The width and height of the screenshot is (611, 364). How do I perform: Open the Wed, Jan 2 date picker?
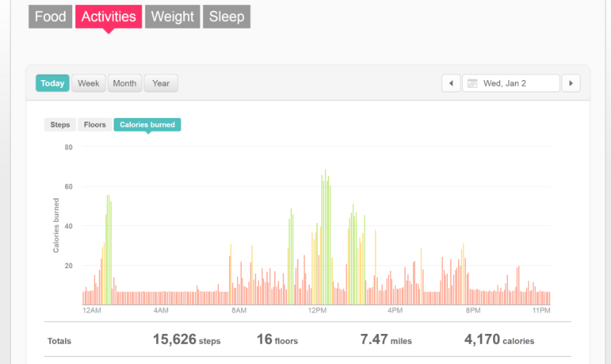511,84
